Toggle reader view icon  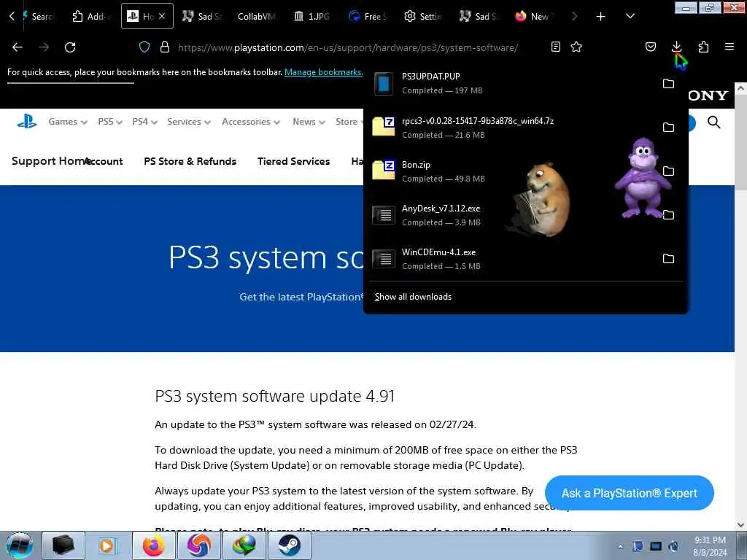click(555, 47)
